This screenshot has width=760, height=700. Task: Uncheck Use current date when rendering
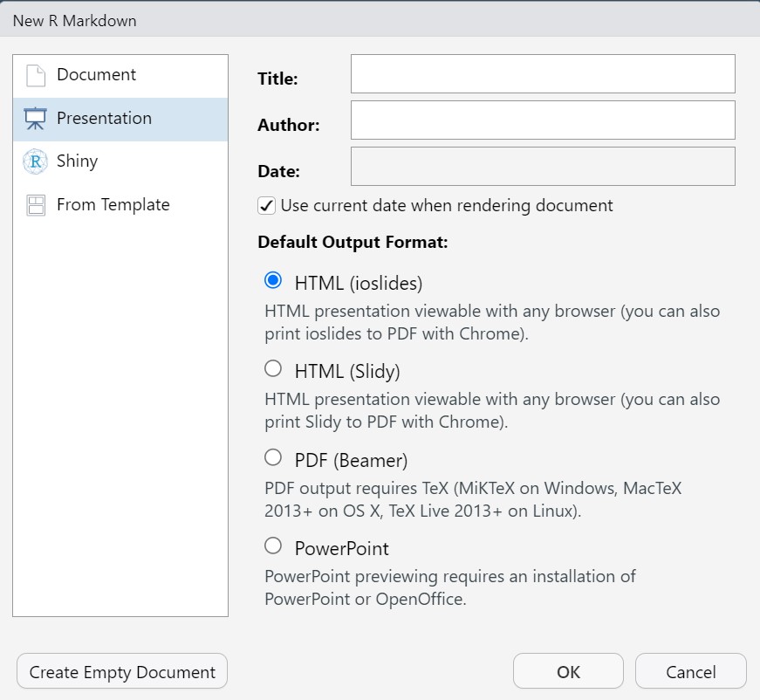pos(267,205)
